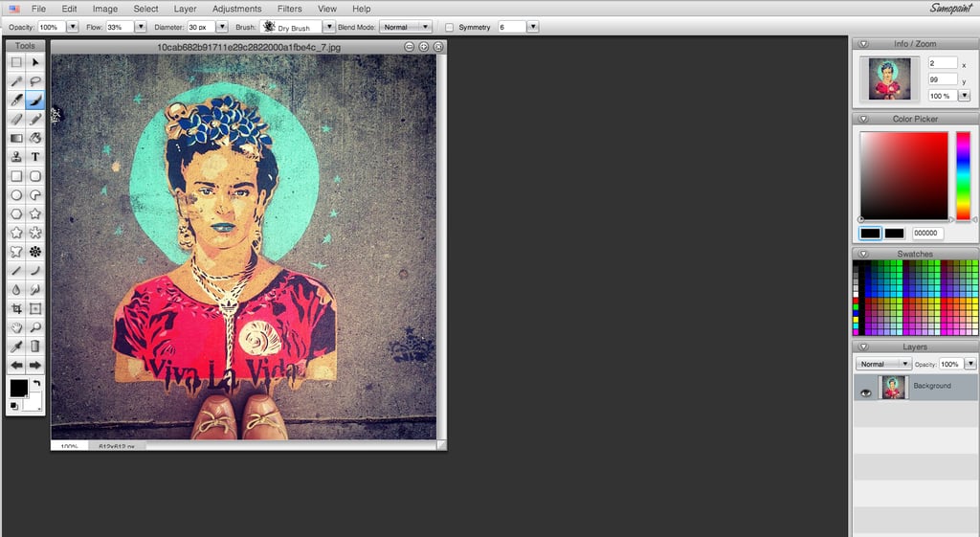
Task: Select the Smudge tool
Action: (35, 289)
